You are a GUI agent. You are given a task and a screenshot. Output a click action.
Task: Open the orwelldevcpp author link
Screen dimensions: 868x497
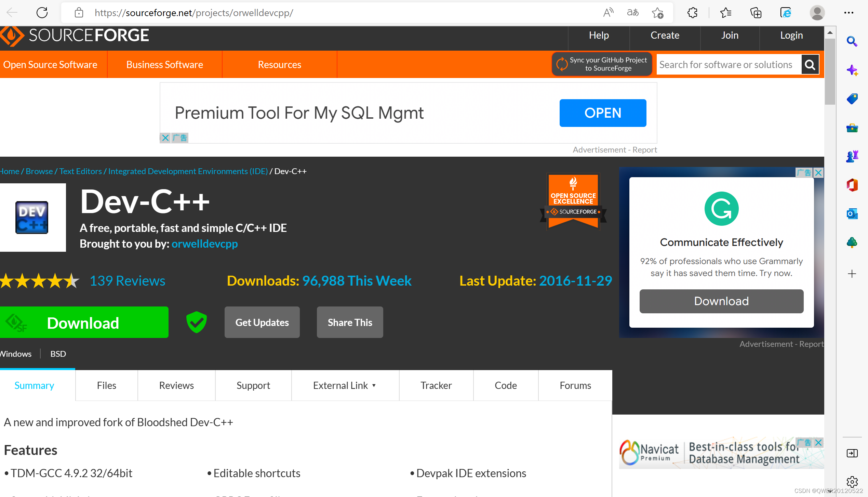(204, 244)
